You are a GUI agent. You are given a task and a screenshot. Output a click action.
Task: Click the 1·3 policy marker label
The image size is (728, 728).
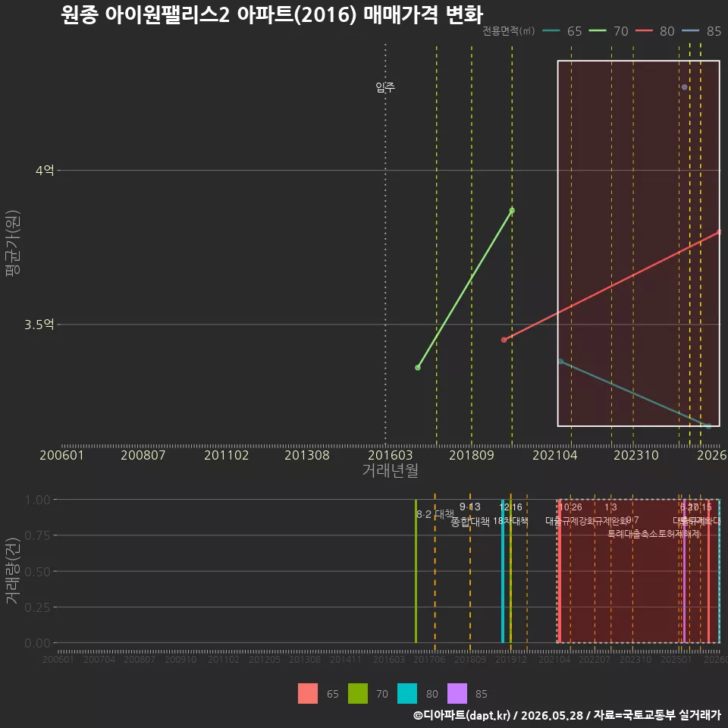coord(610,507)
